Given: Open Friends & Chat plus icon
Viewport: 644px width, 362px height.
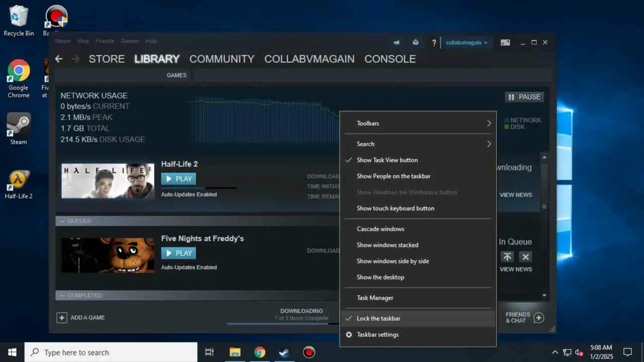Looking at the screenshot, I should point(538,317).
